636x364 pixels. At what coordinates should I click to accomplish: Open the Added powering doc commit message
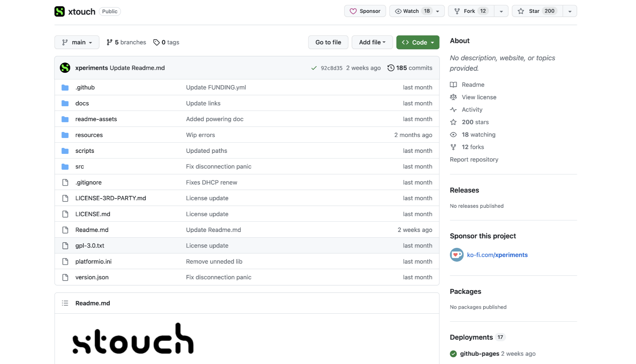(x=215, y=119)
